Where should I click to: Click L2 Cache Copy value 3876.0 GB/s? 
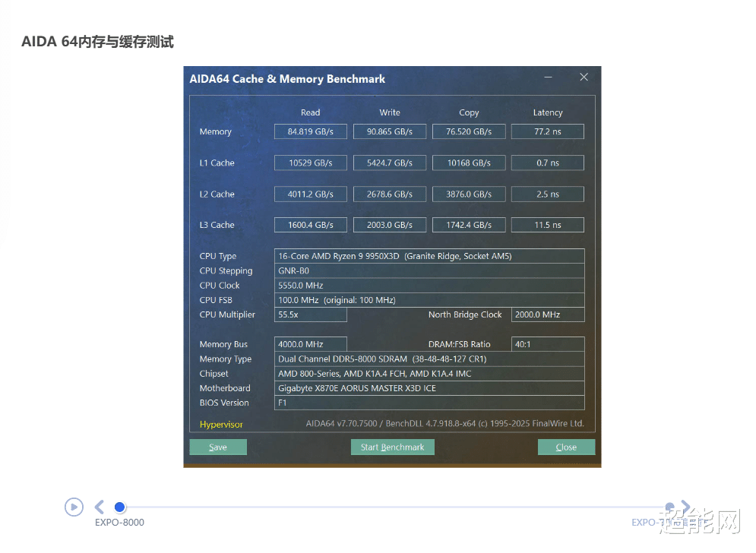[x=469, y=194]
